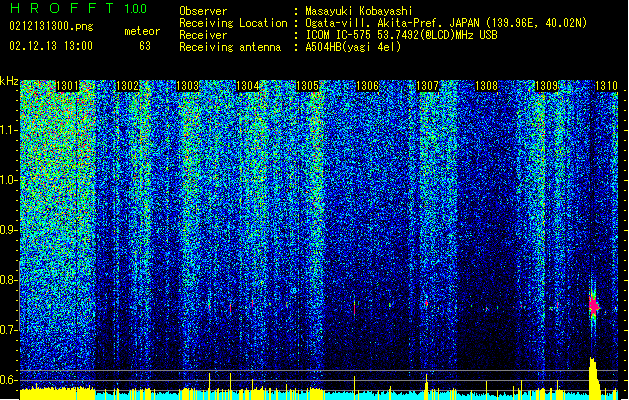Click the 1304 time marker
The image size is (629, 400).
coord(248,86)
